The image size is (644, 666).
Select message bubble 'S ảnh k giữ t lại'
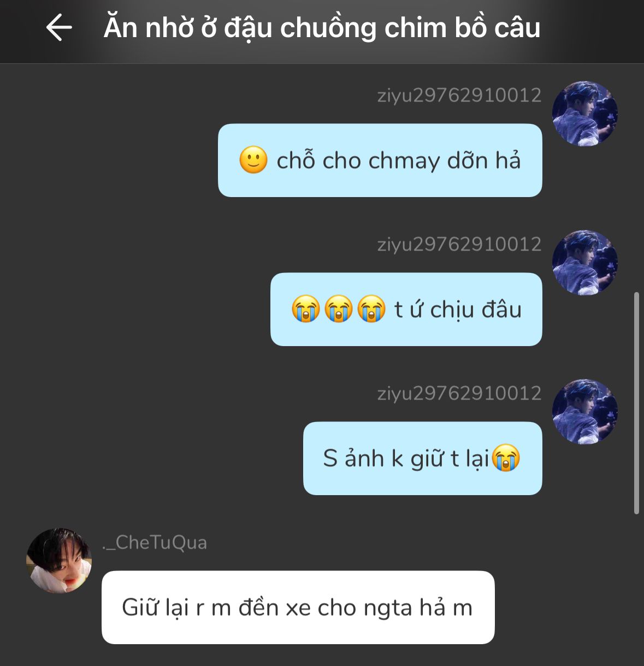pyautogui.click(x=423, y=459)
